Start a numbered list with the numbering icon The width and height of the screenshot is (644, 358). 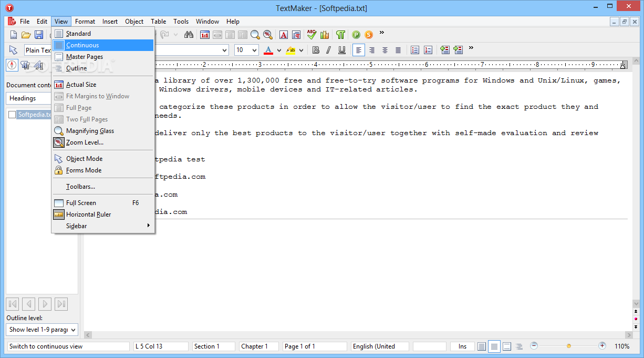coord(428,50)
